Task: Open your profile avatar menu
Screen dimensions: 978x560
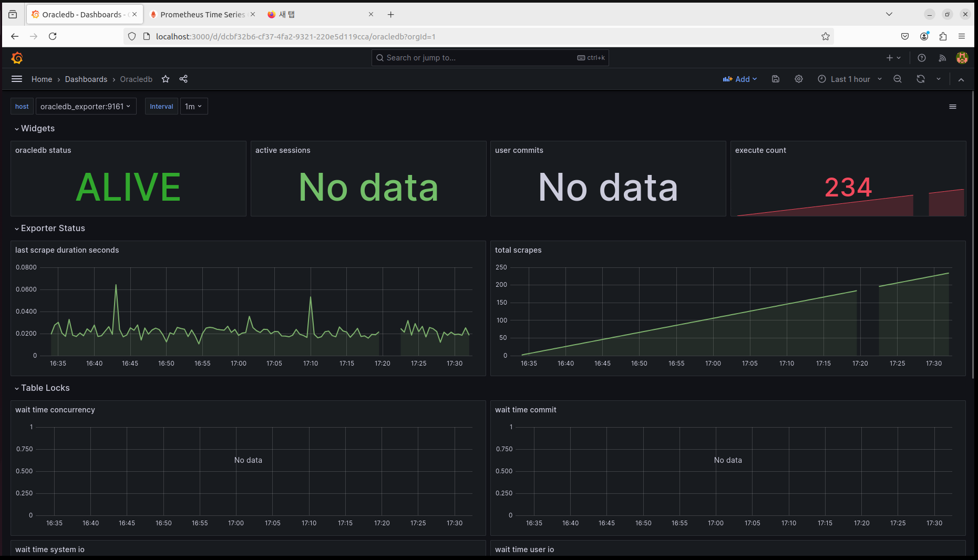Action: coord(962,58)
